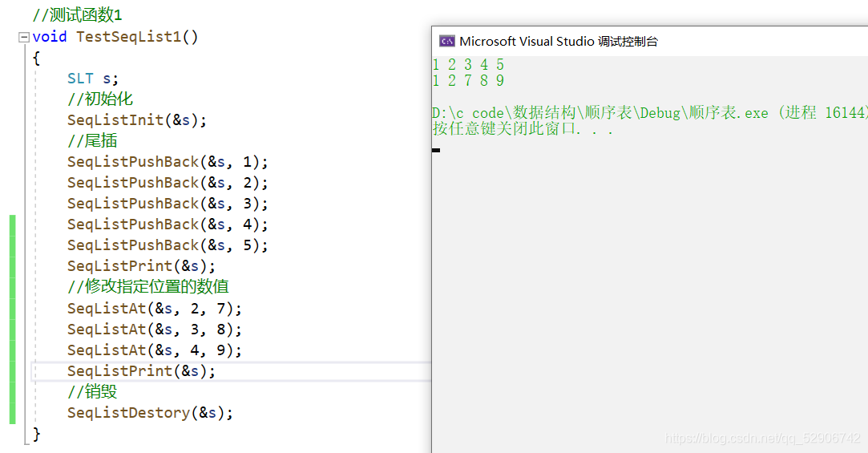The height and width of the screenshot is (453, 868).
Task: Click the line 'SeqListAt(&s, 2, 7);'
Action: [155, 309]
